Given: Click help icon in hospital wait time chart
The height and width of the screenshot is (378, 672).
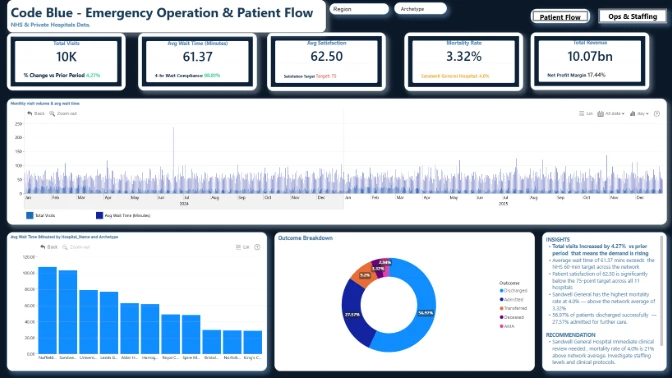Looking at the screenshot, I should coord(257,247).
